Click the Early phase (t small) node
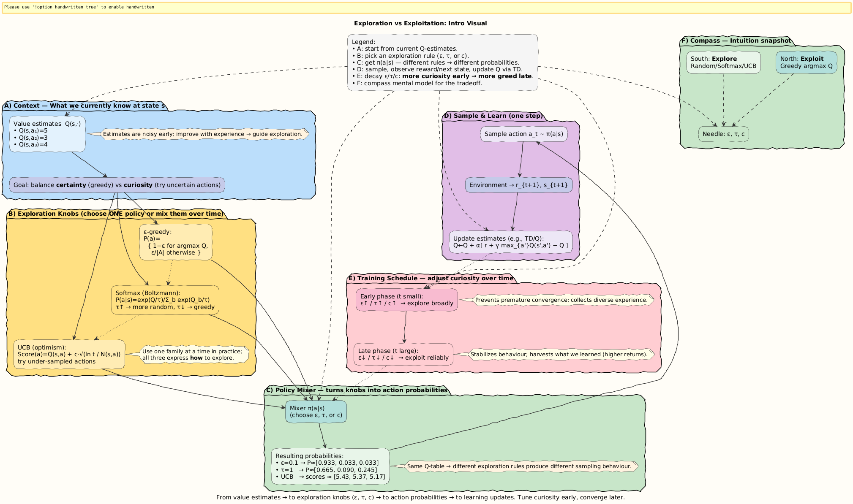This screenshot has width=853, height=504. [x=406, y=300]
